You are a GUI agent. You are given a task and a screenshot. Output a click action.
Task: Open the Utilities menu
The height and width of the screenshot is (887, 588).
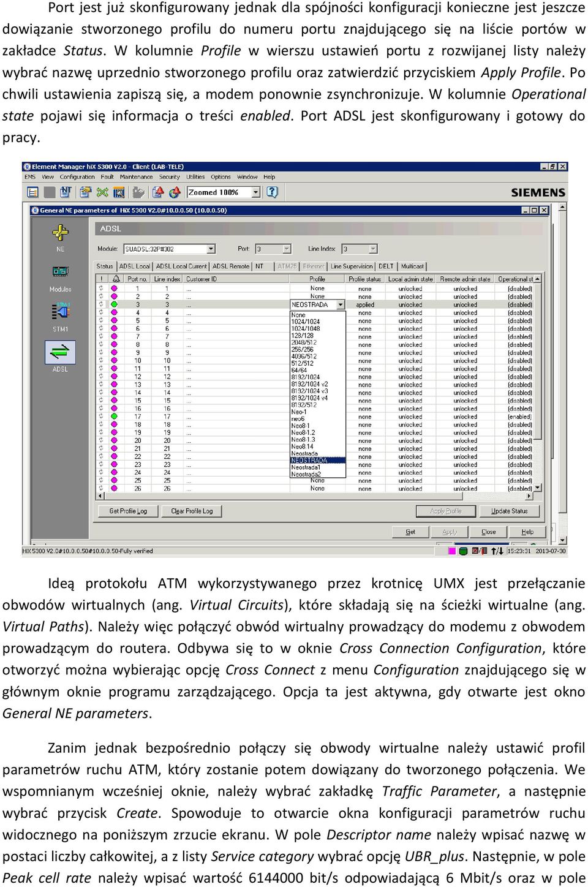coord(195,177)
